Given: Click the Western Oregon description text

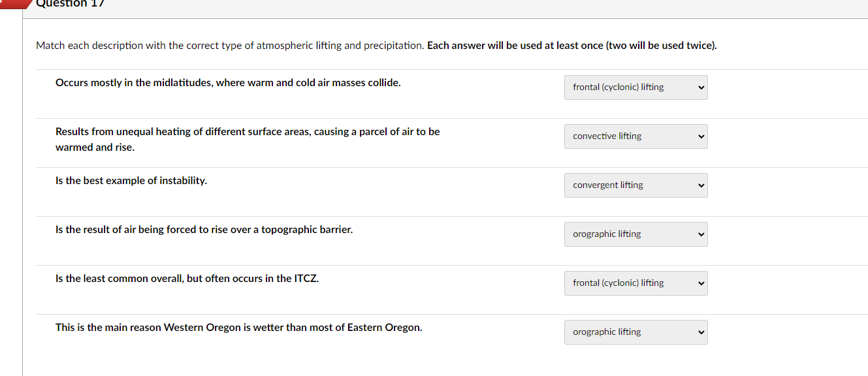Looking at the screenshot, I should pos(238,327).
